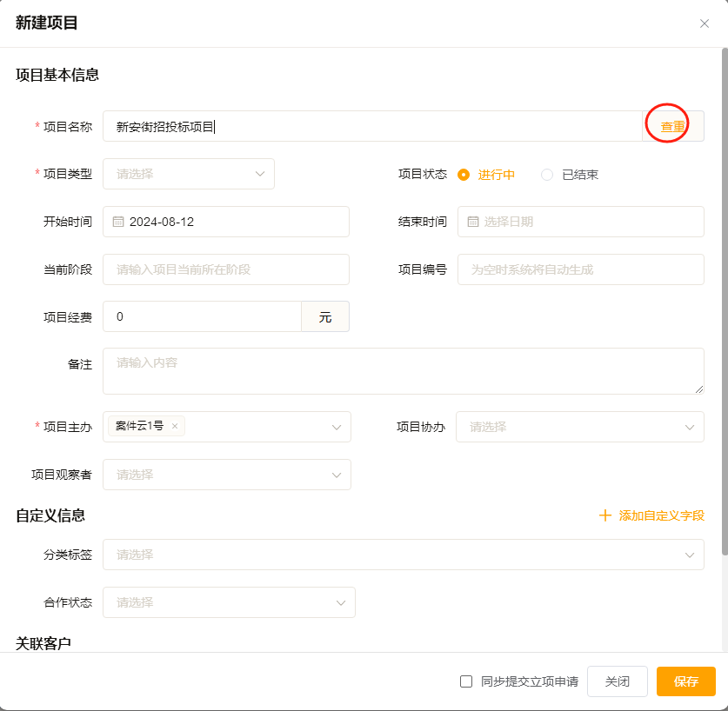Expand the 分类标签 dropdown
The image size is (728, 711).
pyautogui.click(x=404, y=555)
